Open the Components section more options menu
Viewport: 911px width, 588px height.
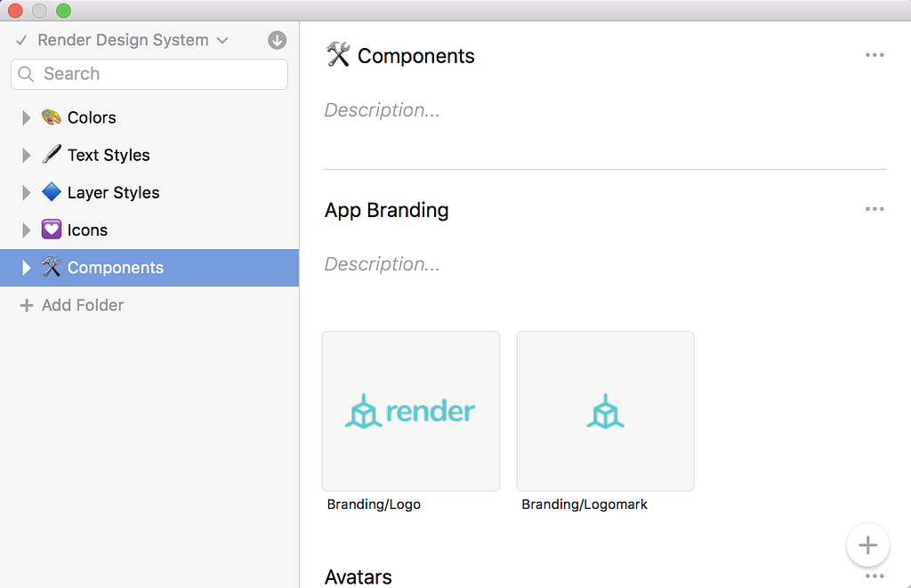[875, 55]
